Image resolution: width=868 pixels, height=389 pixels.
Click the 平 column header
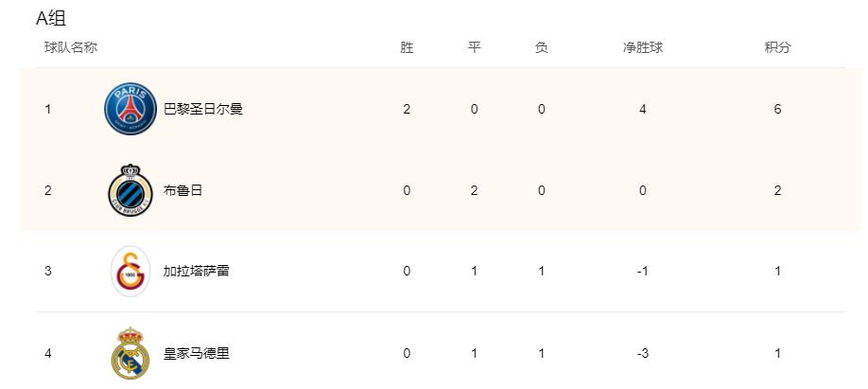[475, 47]
